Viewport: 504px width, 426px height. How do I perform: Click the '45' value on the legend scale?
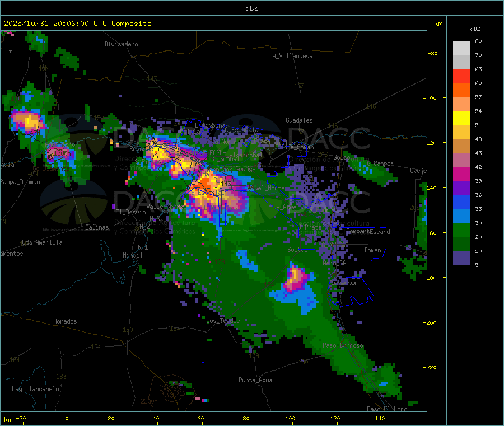478,153
